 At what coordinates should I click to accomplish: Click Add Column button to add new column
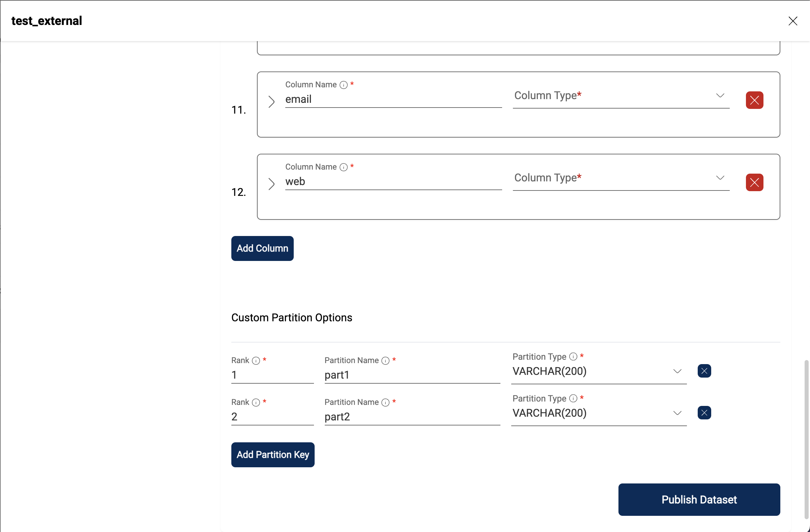(262, 248)
